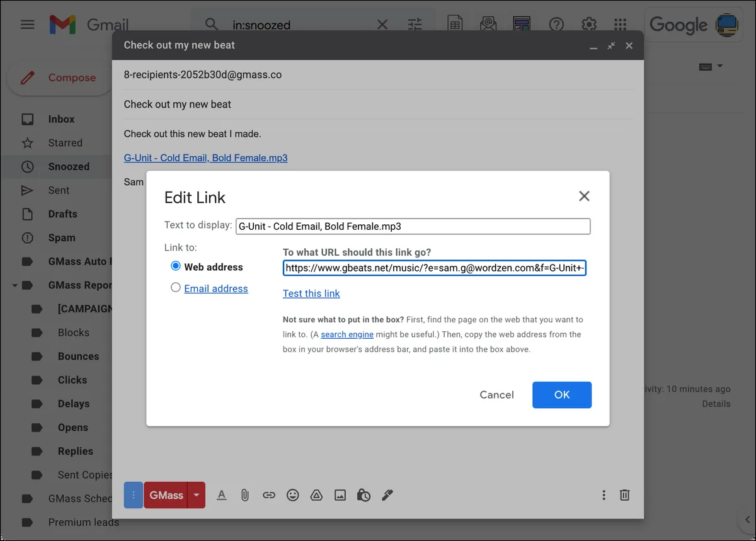Viewport: 756px width, 541px height.
Task: Insert link using the chain icon
Action: 269,495
